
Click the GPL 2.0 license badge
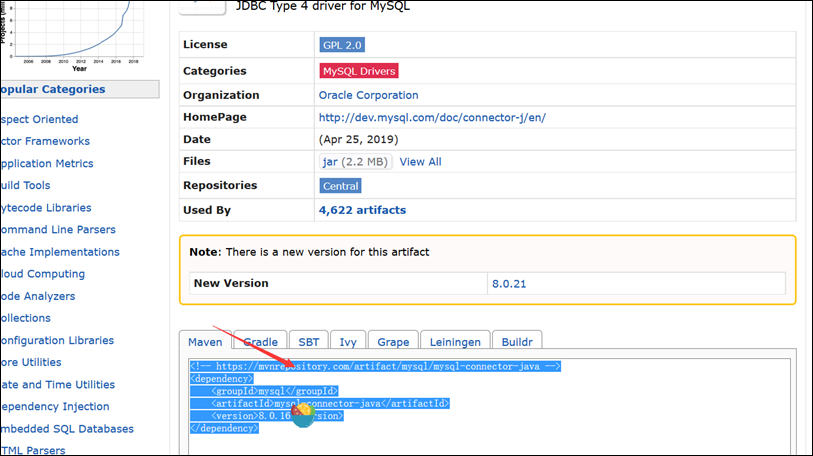click(342, 45)
